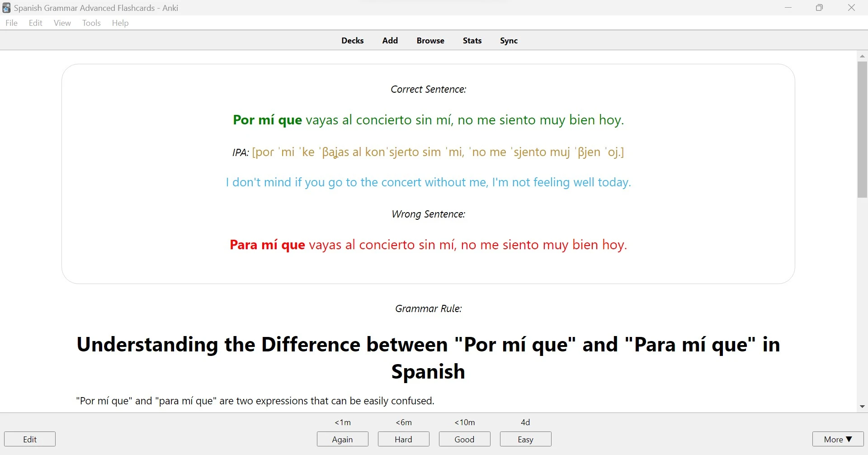Start a Sync with AnkiWeb
The width and height of the screenshot is (868, 455).
(508, 40)
